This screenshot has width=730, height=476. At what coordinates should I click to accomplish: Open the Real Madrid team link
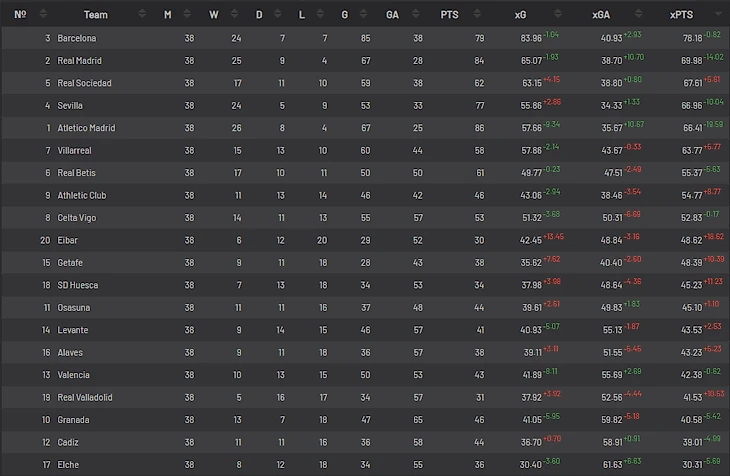point(80,61)
